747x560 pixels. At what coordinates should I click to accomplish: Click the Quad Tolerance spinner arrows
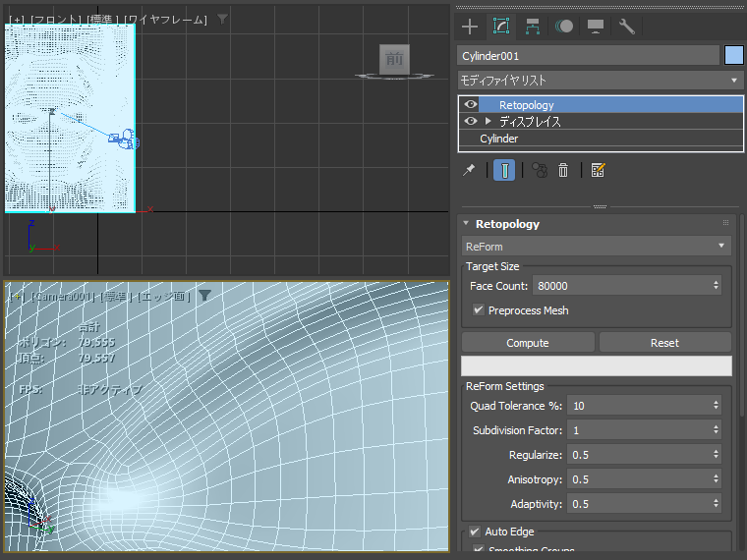tap(716, 406)
